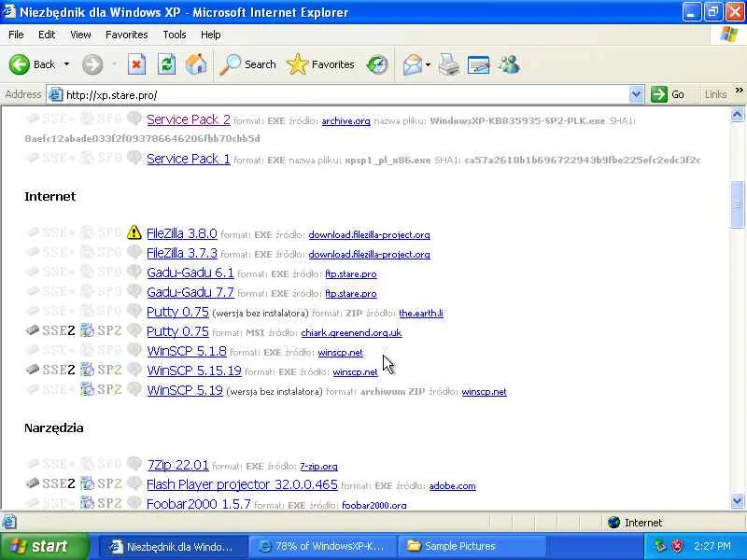Click the page icon in address bar

point(56,94)
